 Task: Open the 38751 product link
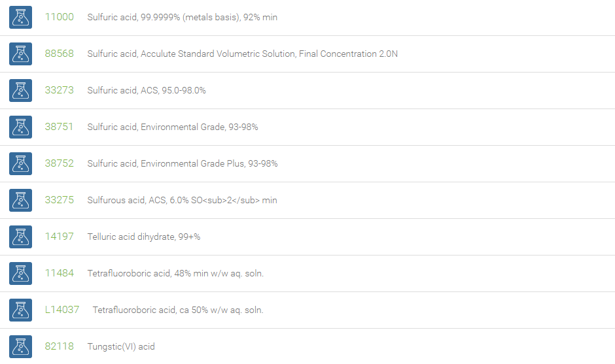click(59, 127)
